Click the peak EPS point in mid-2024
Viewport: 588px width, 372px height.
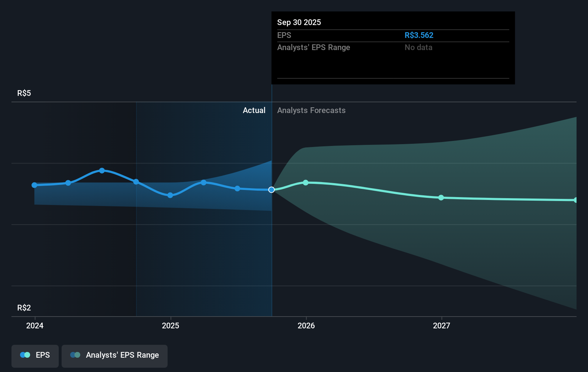coord(102,171)
